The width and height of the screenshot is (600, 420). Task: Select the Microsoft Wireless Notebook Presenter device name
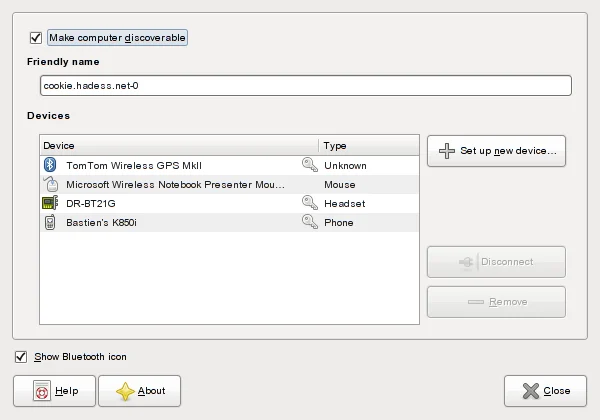[175, 185]
